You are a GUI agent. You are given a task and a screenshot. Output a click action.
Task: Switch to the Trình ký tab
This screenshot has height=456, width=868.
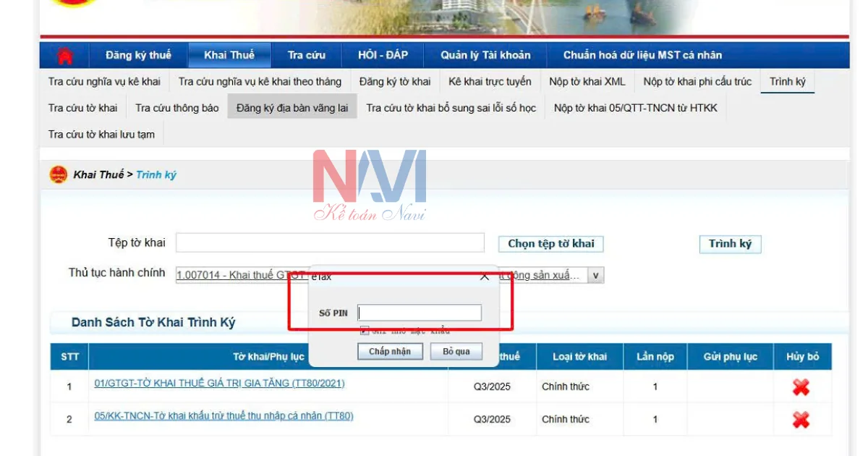(787, 82)
